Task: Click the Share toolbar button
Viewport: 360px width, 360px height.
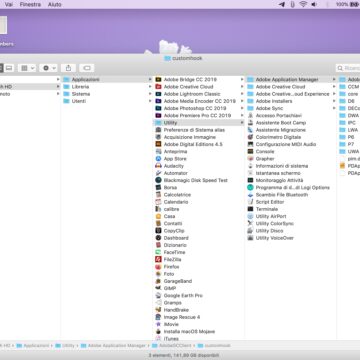Action: point(68,68)
